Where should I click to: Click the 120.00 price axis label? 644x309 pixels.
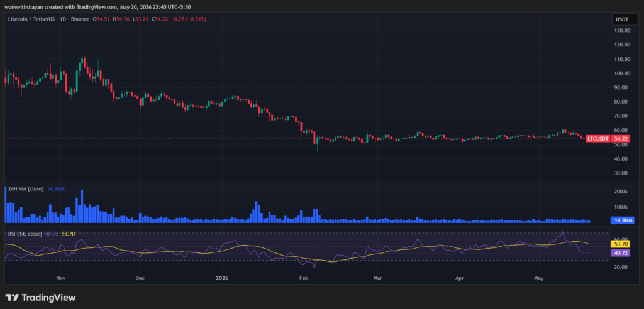coord(622,45)
